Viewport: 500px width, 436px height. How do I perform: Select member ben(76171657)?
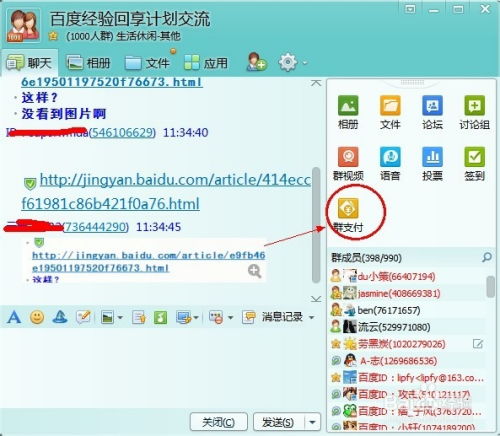407,310
